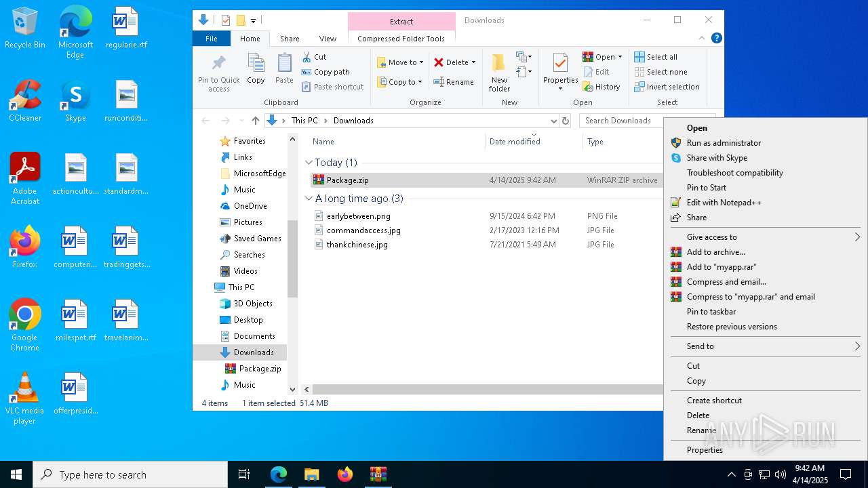Open CCleaner desktop shortcut
This screenshot has width=868, height=488.
[x=25, y=101]
